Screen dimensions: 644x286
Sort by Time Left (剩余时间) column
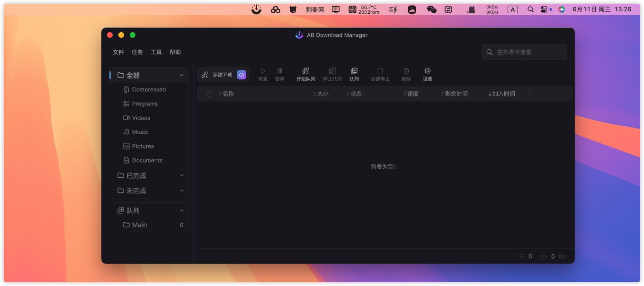click(x=454, y=94)
